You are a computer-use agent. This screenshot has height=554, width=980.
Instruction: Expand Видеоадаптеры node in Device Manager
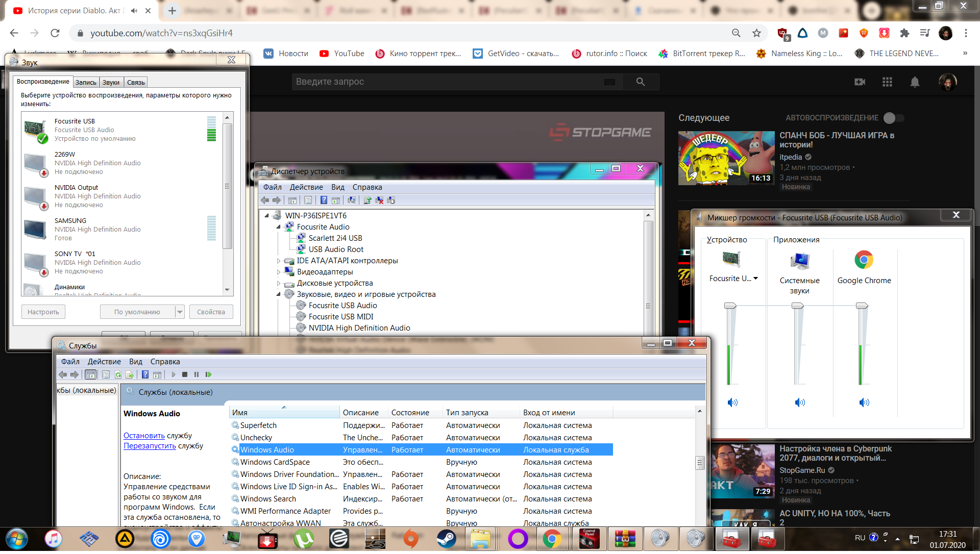point(279,272)
